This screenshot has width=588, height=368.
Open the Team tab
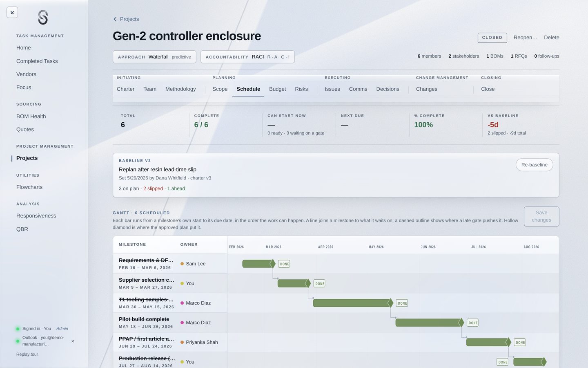point(150,89)
